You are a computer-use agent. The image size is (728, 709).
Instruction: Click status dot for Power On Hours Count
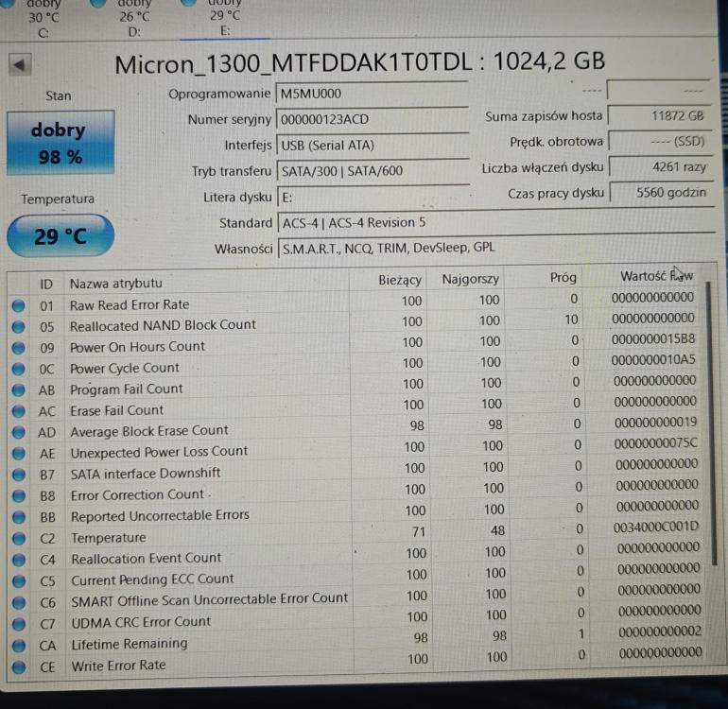point(19,348)
